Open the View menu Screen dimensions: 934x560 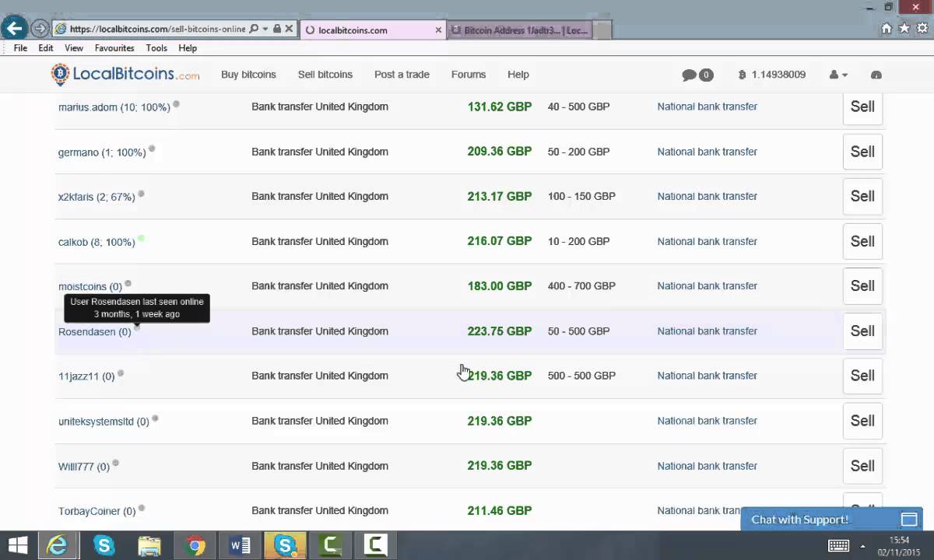74,48
